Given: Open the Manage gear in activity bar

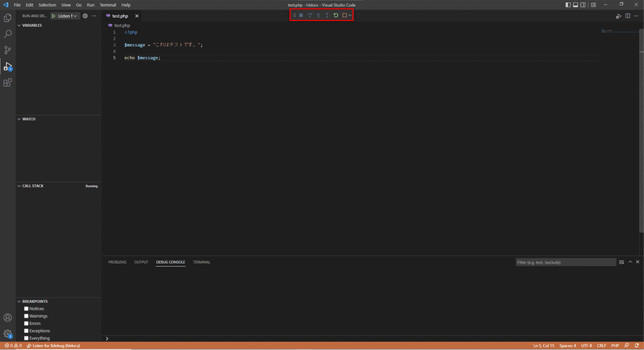Looking at the screenshot, I should coord(8,334).
